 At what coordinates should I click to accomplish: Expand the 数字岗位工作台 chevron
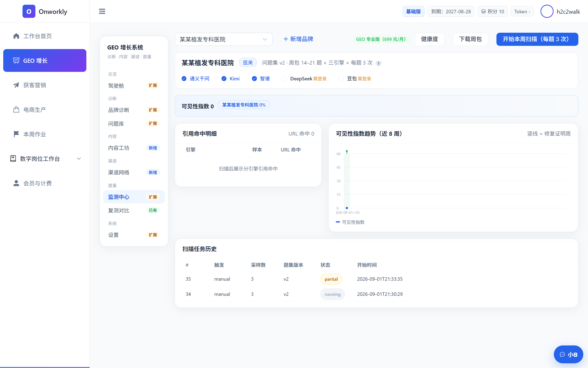(79, 159)
